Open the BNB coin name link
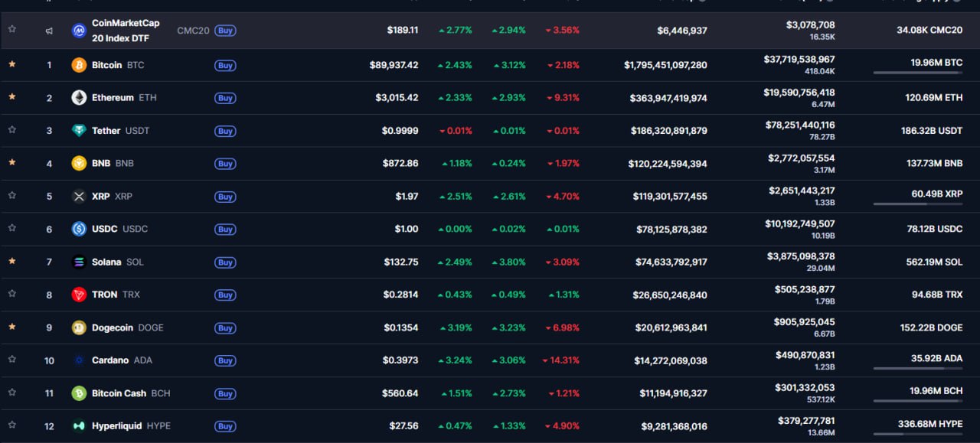The width and height of the screenshot is (980, 443). (101, 163)
